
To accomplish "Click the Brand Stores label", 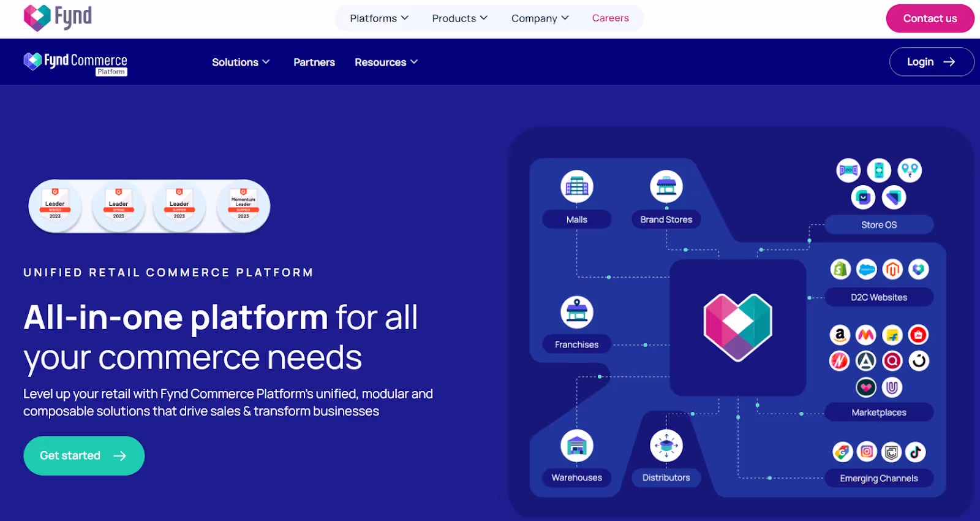I will click(666, 219).
